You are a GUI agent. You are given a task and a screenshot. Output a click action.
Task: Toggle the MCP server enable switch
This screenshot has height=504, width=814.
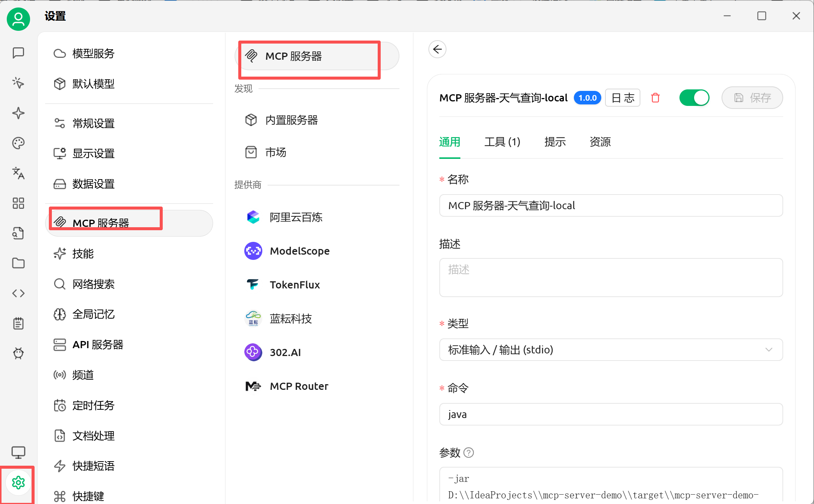[x=694, y=98]
